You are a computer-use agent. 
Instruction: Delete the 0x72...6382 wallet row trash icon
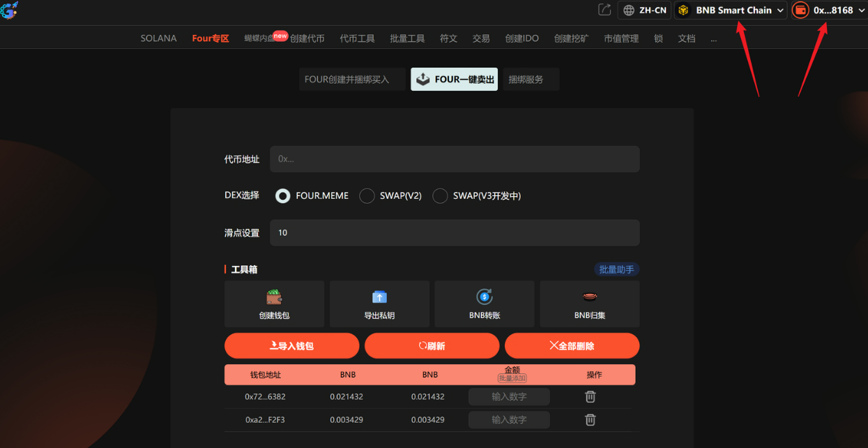589,396
